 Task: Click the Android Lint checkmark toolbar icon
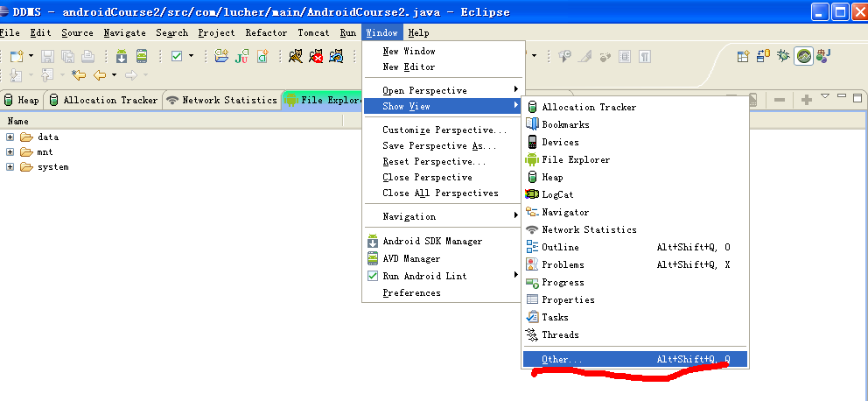coord(177,56)
